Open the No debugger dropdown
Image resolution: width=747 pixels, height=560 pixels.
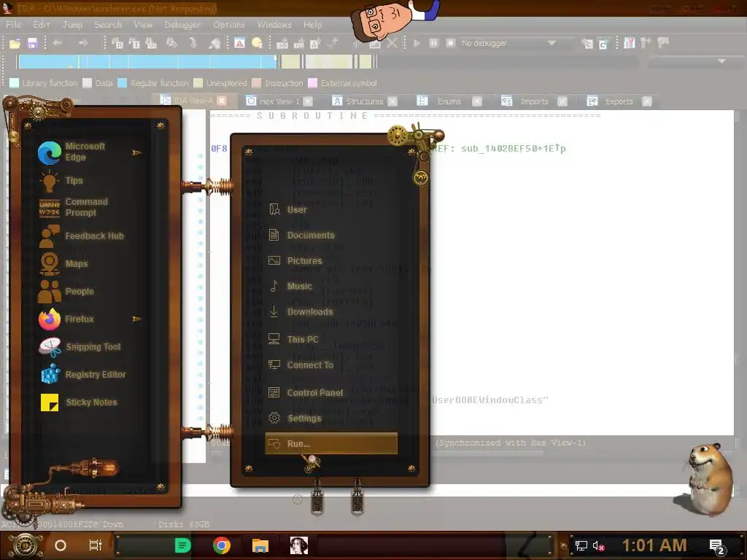click(x=508, y=43)
